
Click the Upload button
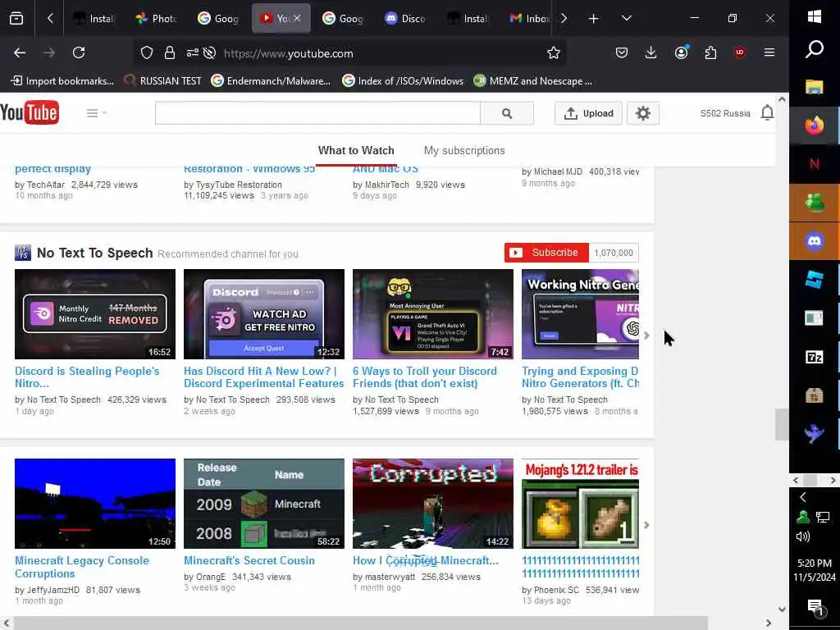click(588, 113)
